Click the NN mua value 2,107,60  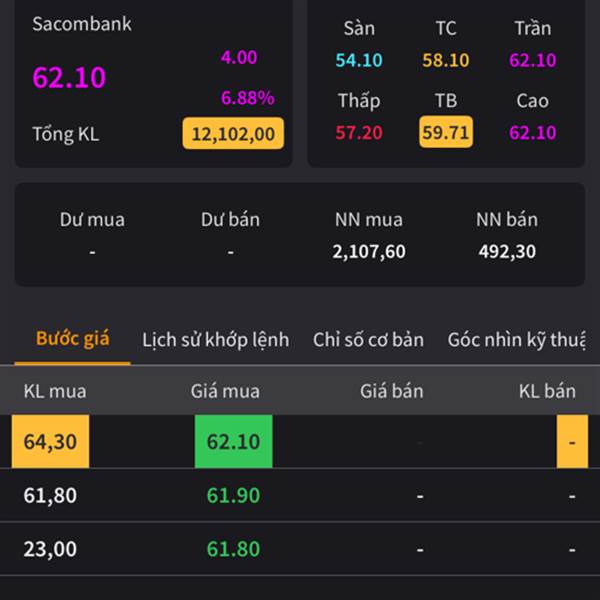point(369,252)
